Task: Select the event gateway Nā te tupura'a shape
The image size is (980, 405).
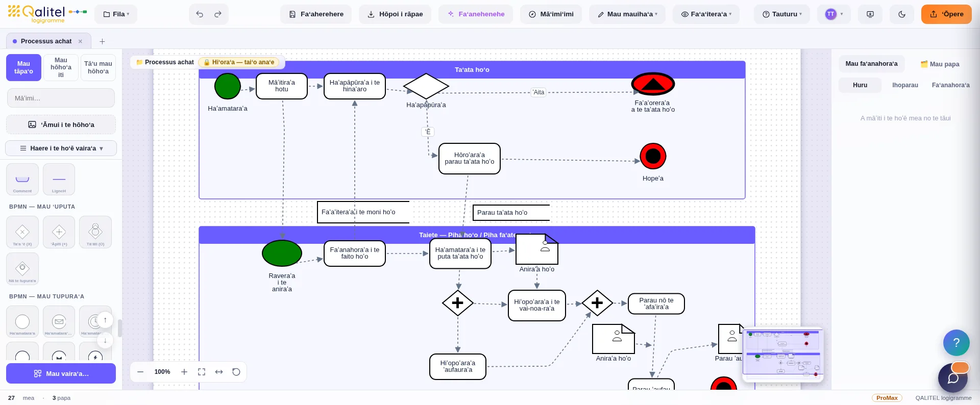Action: 22,268
